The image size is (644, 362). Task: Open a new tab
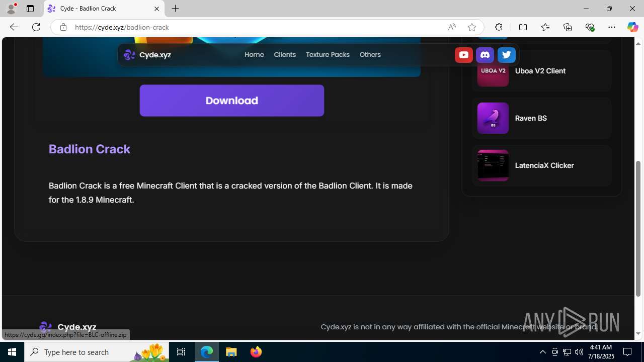click(175, 9)
